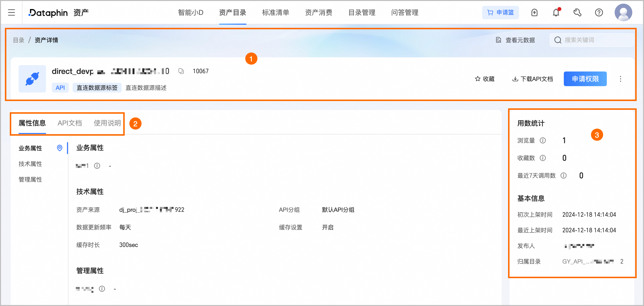Screen dimensions: 644x306
Task: Open the 资产消费 menu
Action: tap(319, 12)
